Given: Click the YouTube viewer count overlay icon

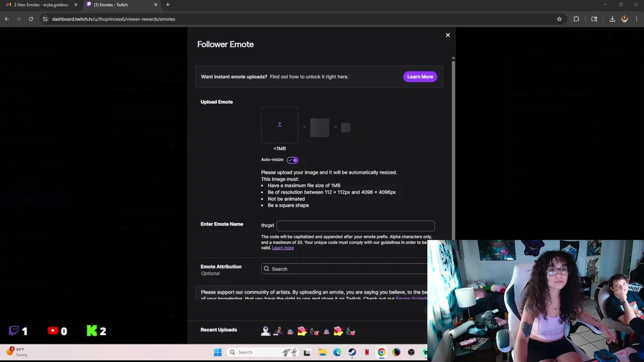Looking at the screenshot, I should (53, 331).
